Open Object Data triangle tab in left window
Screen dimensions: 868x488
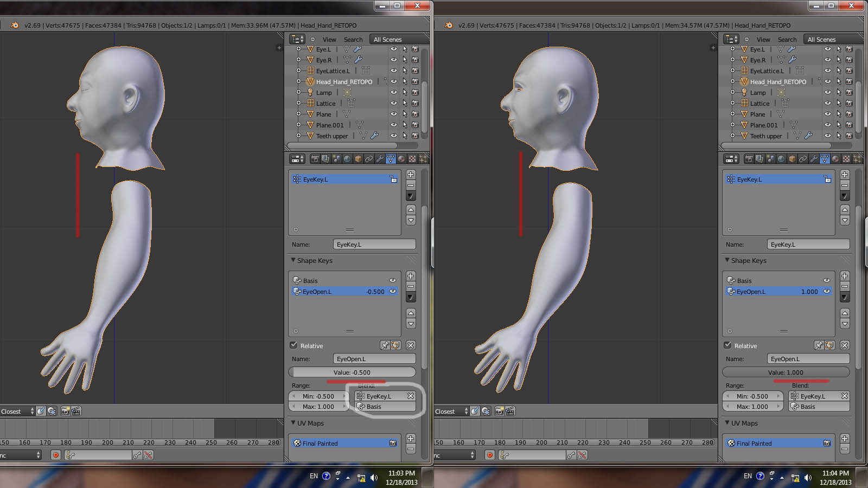coord(391,159)
